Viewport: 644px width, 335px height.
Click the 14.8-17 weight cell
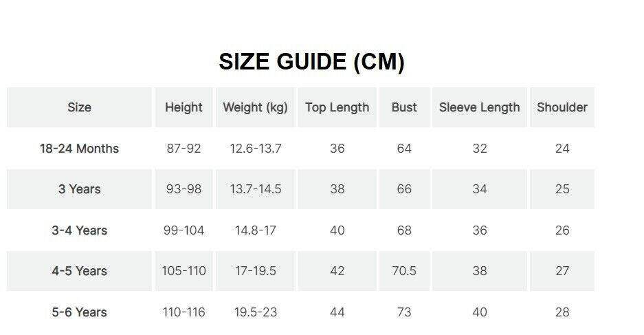point(255,230)
